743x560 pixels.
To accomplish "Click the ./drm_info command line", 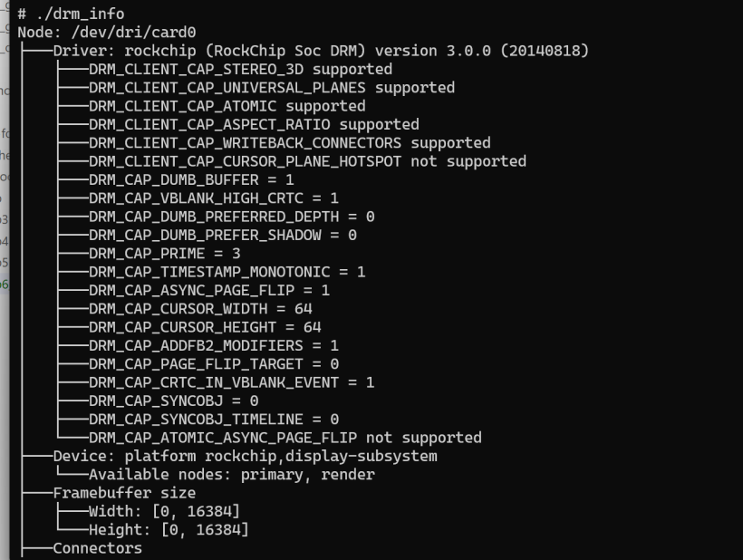I will point(71,14).
